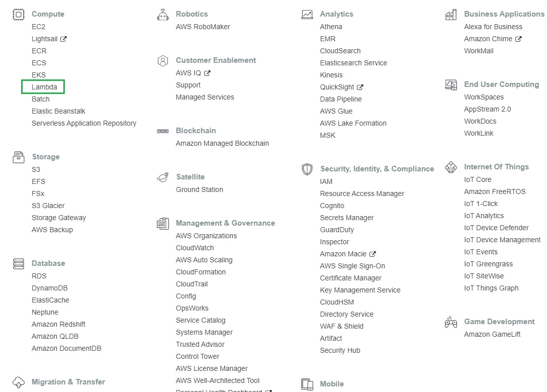The height and width of the screenshot is (392, 547).
Task: Click the Analytics chart icon
Action: 307,15
